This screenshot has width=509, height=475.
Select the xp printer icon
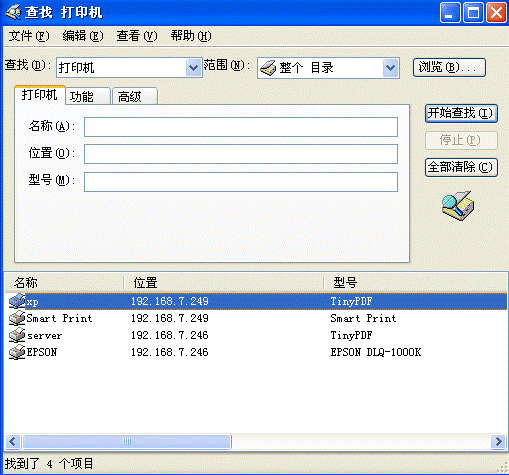[17, 301]
